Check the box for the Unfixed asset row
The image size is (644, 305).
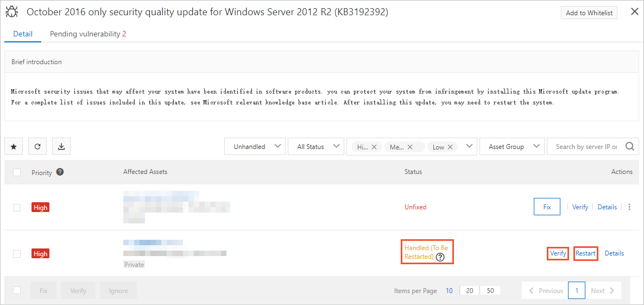17,208
